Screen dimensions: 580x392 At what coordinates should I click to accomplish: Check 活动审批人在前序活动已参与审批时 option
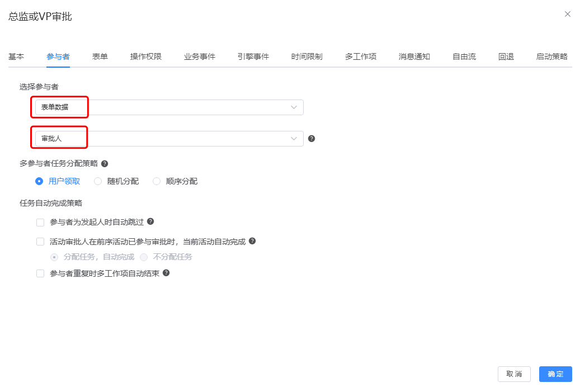tap(40, 241)
